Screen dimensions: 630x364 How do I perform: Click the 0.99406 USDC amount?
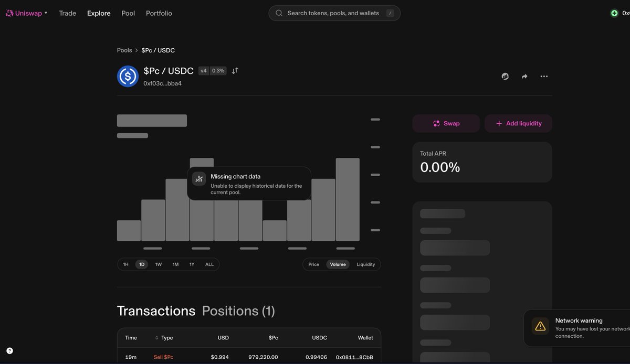pos(316,357)
